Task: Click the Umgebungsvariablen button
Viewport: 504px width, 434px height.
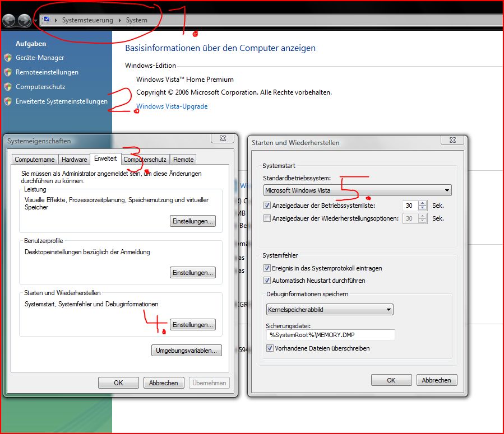Action: 187,351
